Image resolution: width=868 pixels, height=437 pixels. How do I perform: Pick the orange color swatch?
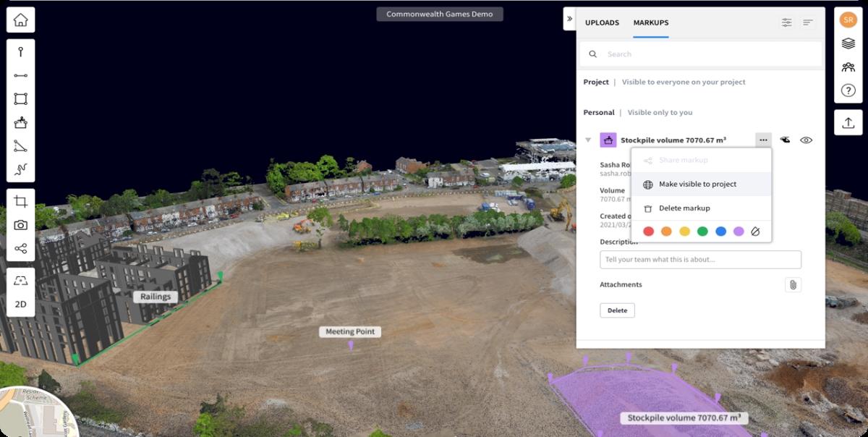666,232
